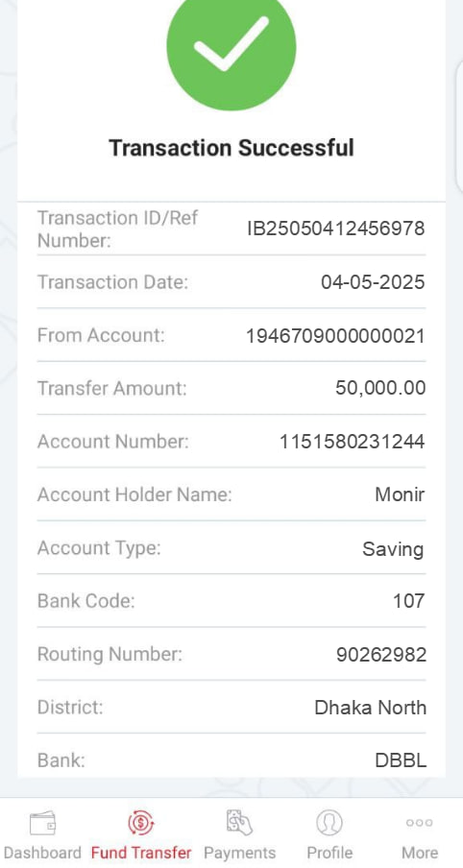Image resolution: width=463 pixels, height=868 pixels.
Task: Select the Profile tab label
Action: tap(329, 853)
